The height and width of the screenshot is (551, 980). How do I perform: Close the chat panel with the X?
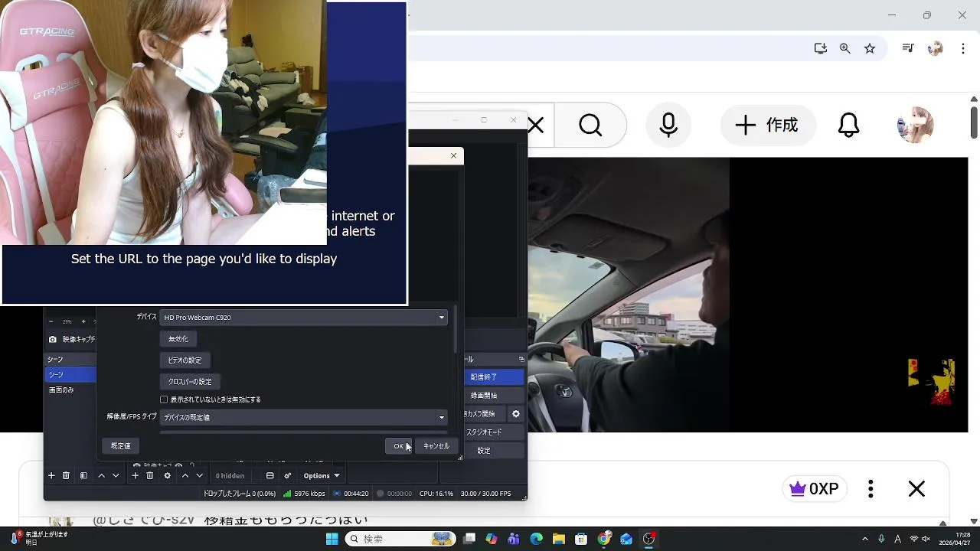tap(916, 489)
